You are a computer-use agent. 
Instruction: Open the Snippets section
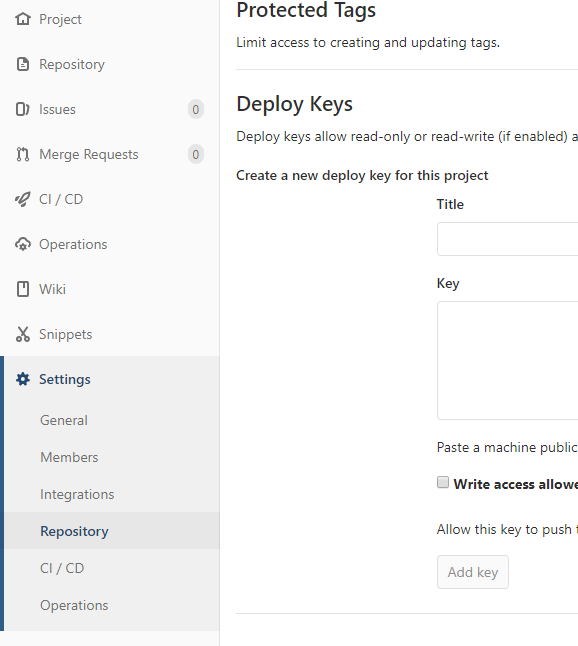tap(66, 335)
